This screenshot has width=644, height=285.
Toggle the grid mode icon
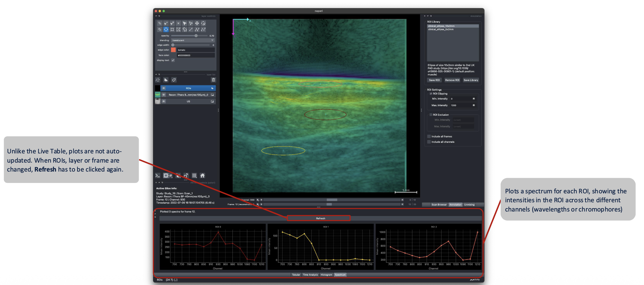click(194, 175)
